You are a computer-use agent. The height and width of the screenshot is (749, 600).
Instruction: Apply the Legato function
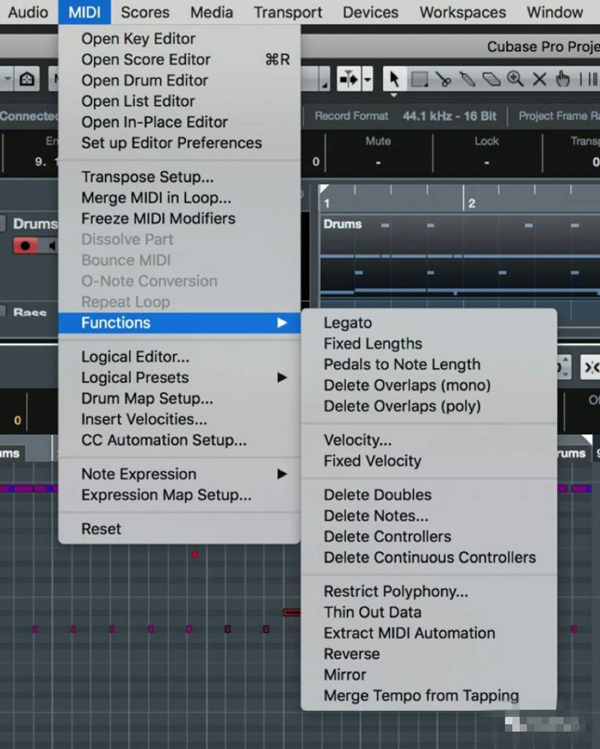tap(429, 323)
